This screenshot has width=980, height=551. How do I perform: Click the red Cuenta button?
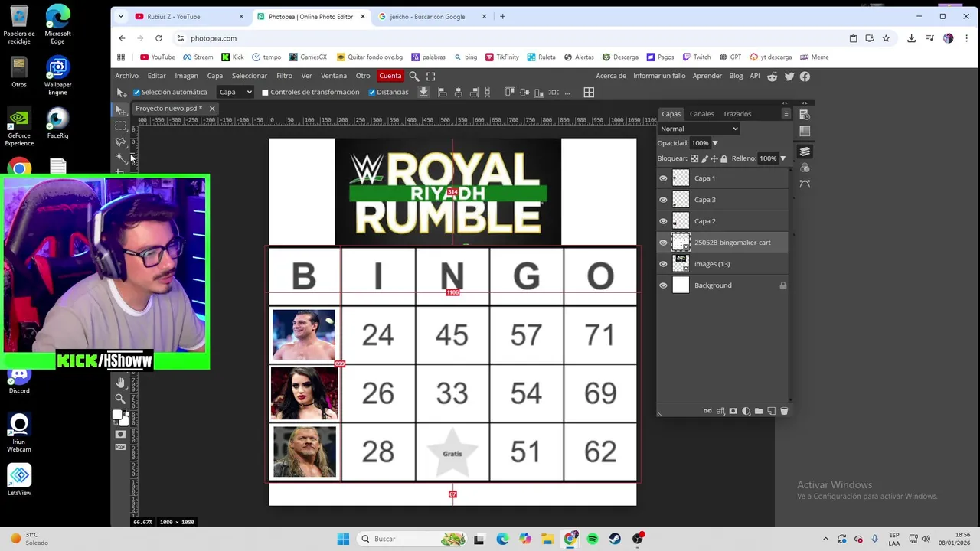pos(390,76)
